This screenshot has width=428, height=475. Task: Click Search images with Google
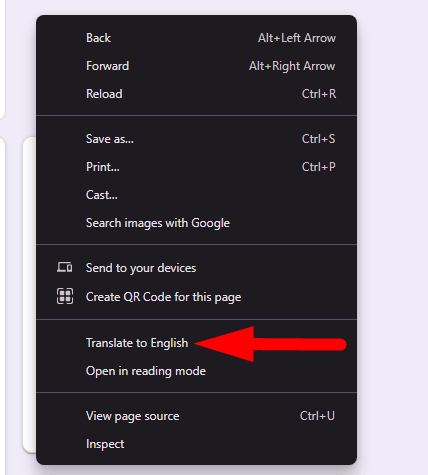click(x=196, y=223)
